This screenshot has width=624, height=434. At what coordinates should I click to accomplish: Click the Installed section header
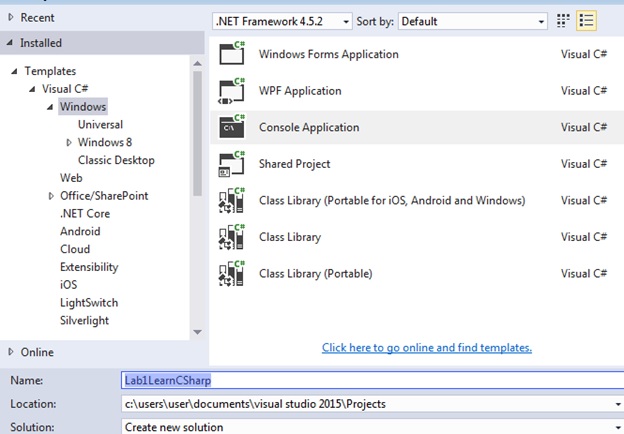[x=102, y=43]
